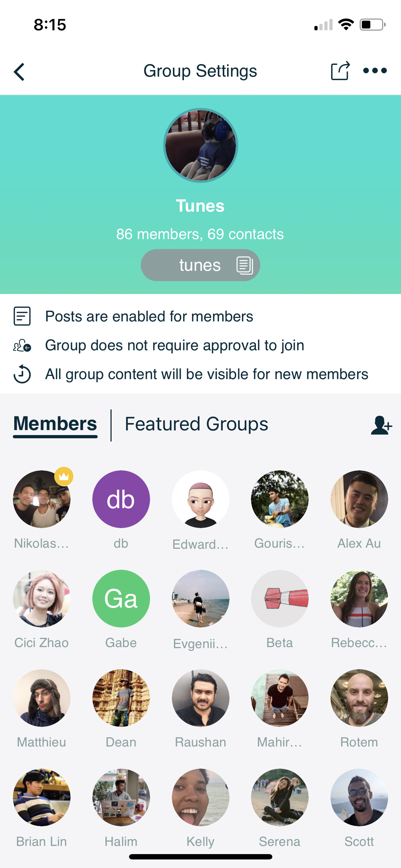Tap the back arrow in header
Viewport: 401px width, 868px height.
20,72
